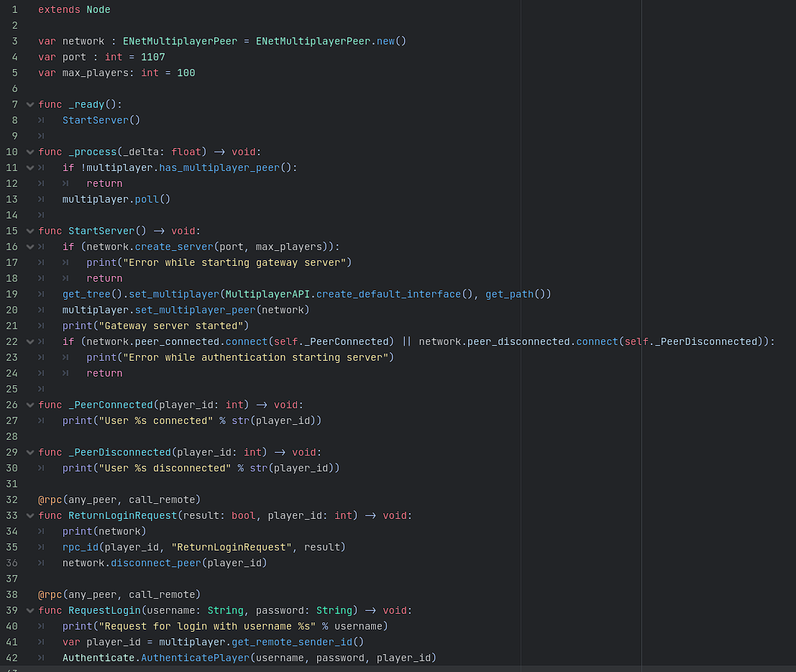The image size is (796, 672).
Task: Collapse the ReturnLoginRequest function
Action: point(29,515)
